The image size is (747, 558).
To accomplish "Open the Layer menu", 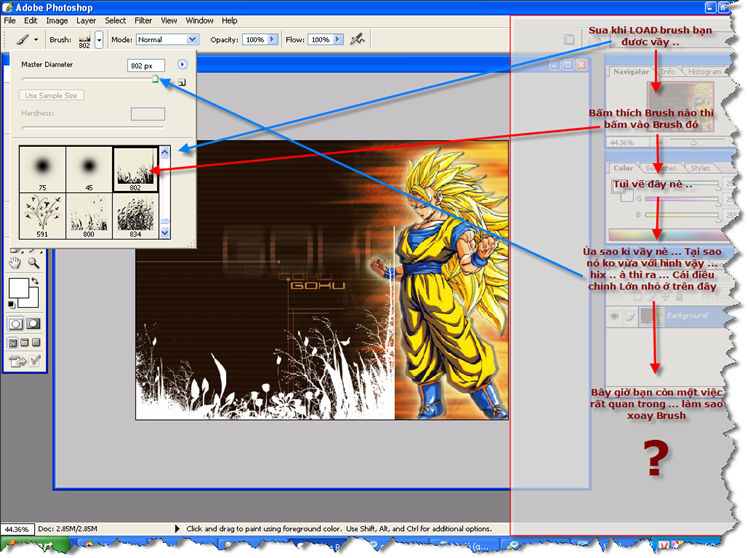I will click(86, 20).
